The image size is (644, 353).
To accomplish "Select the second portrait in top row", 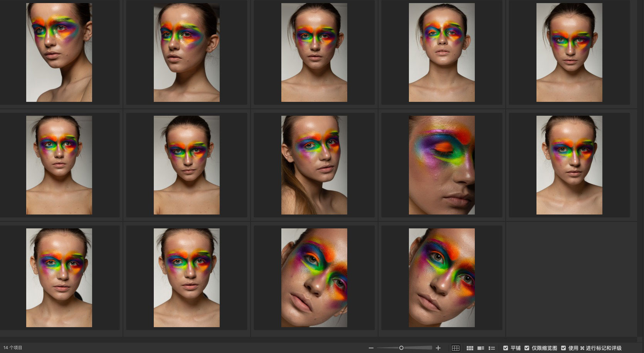I will click(x=187, y=52).
